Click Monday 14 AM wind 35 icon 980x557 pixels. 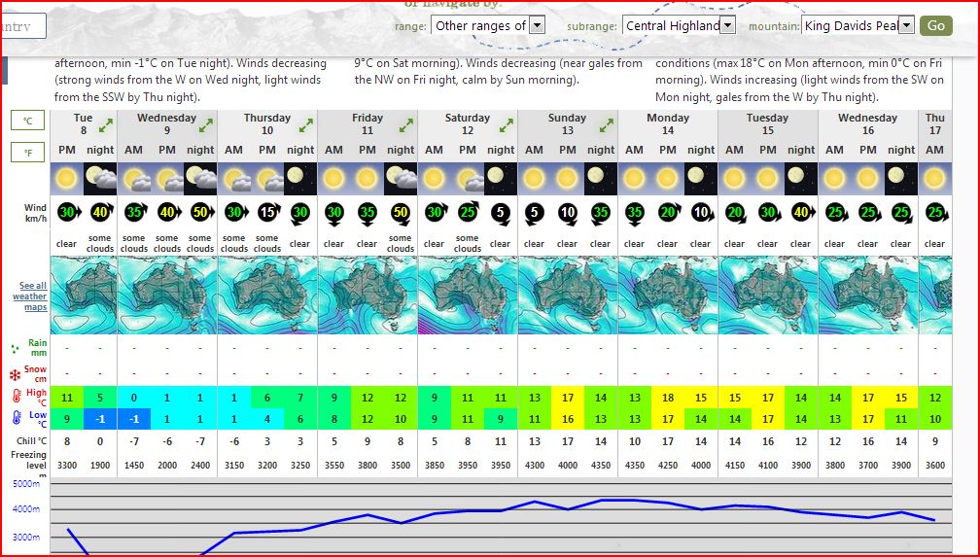point(634,213)
